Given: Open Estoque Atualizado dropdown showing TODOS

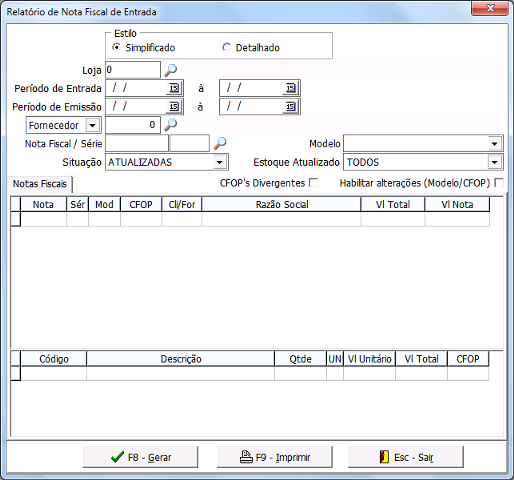Looking at the screenshot, I should tap(495, 162).
